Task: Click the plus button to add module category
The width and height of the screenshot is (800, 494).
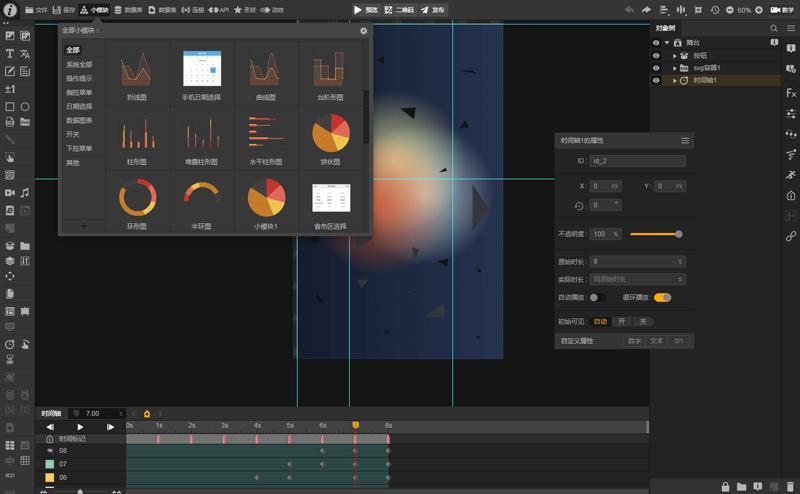Action: coord(84,226)
